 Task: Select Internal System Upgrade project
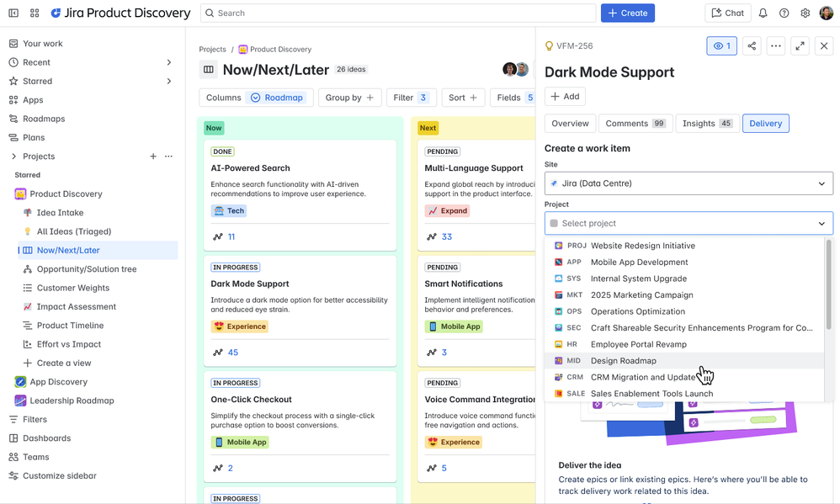pyautogui.click(x=684, y=279)
